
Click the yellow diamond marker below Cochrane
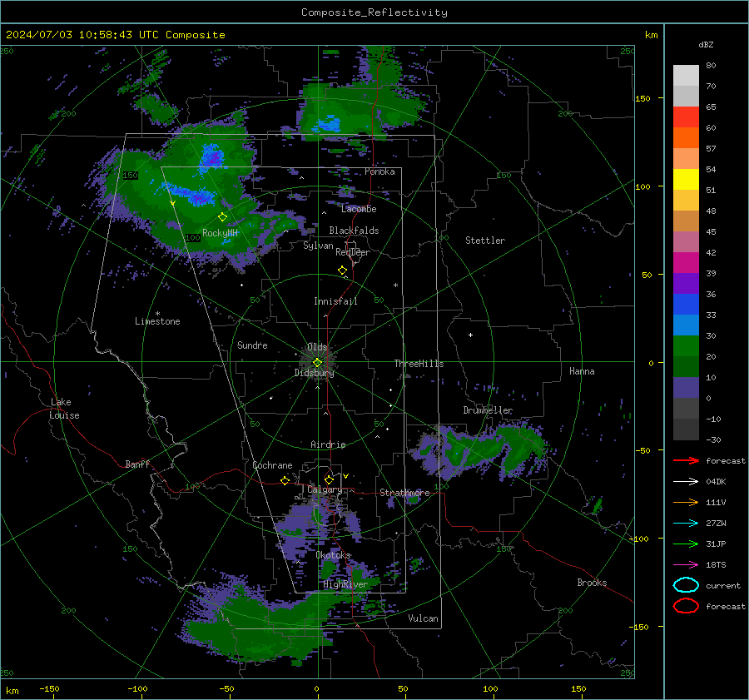click(285, 480)
